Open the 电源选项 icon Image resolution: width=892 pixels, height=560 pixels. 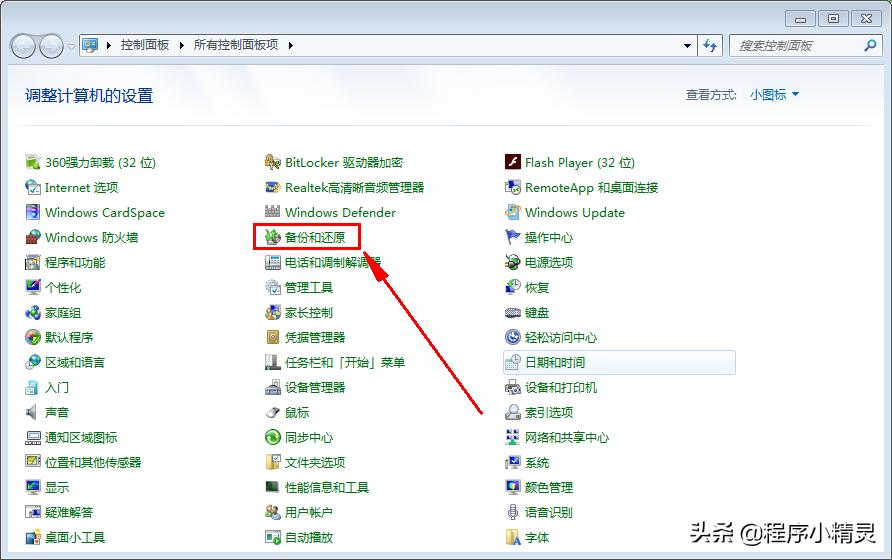[513, 262]
